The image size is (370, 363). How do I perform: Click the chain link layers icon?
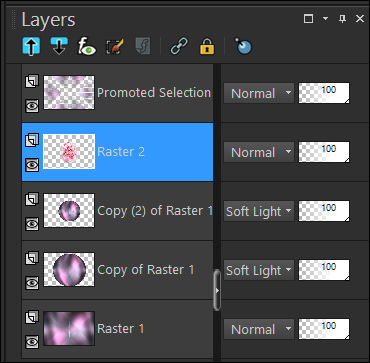coord(179,46)
